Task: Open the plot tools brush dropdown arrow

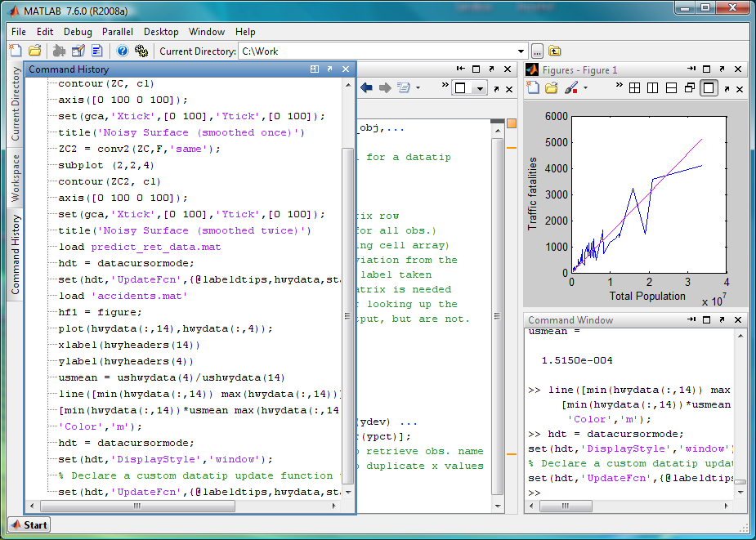Action: [x=586, y=87]
